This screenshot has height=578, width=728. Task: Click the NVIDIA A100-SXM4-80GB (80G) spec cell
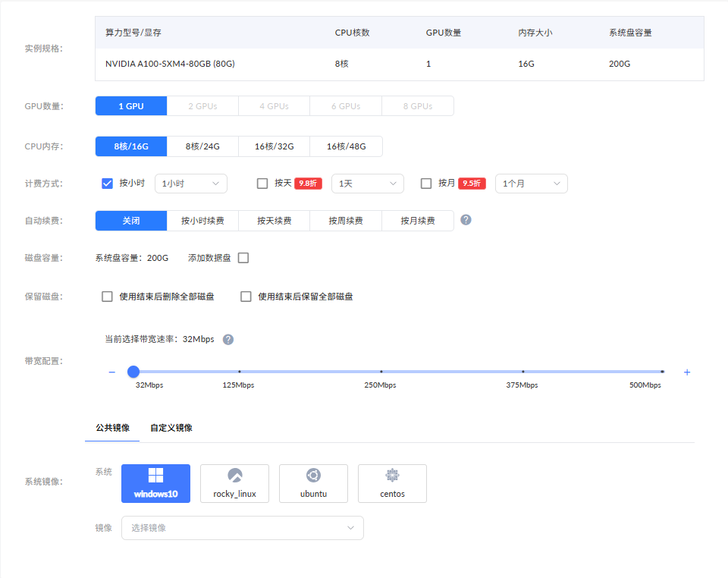pyautogui.click(x=170, y=64)
